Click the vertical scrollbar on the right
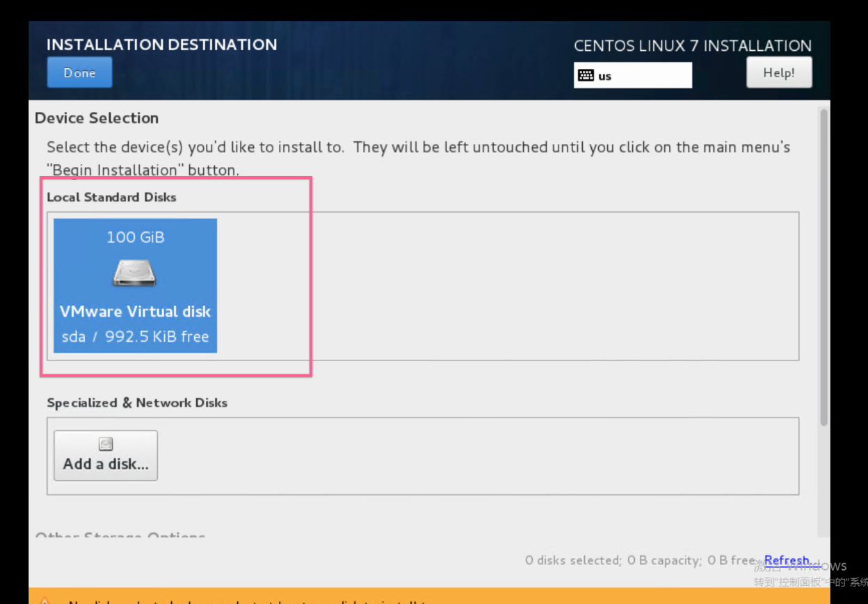This screenshot has width=868, height=604. pos(824,264)
